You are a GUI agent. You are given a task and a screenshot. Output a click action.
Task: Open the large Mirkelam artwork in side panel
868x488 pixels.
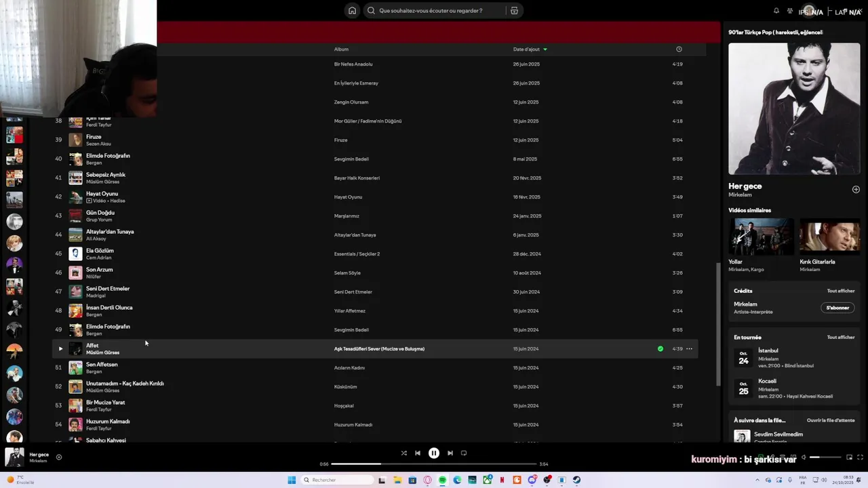point(794,109)
